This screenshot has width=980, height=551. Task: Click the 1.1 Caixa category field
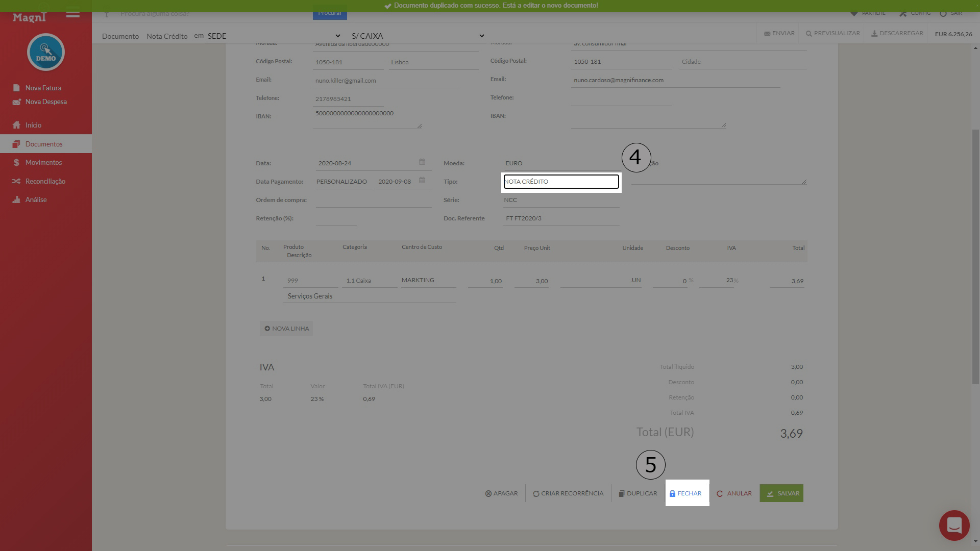(x=370, y=281)
